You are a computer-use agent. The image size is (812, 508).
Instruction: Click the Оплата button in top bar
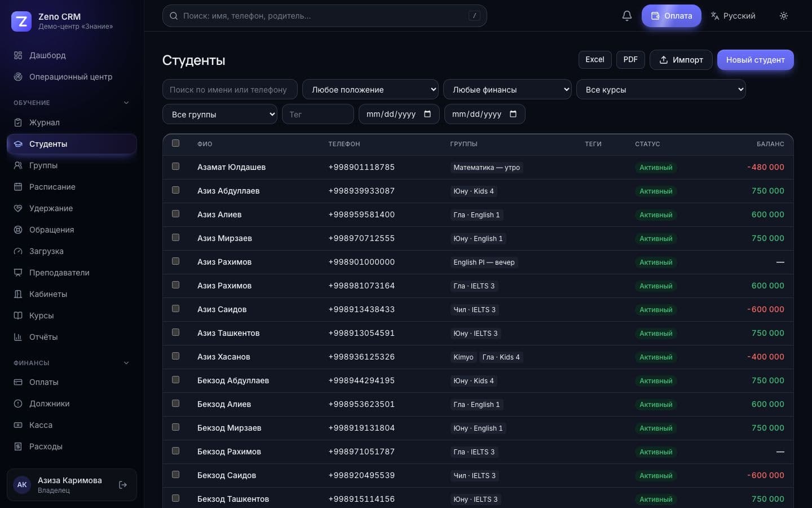[x=672, y=16]
